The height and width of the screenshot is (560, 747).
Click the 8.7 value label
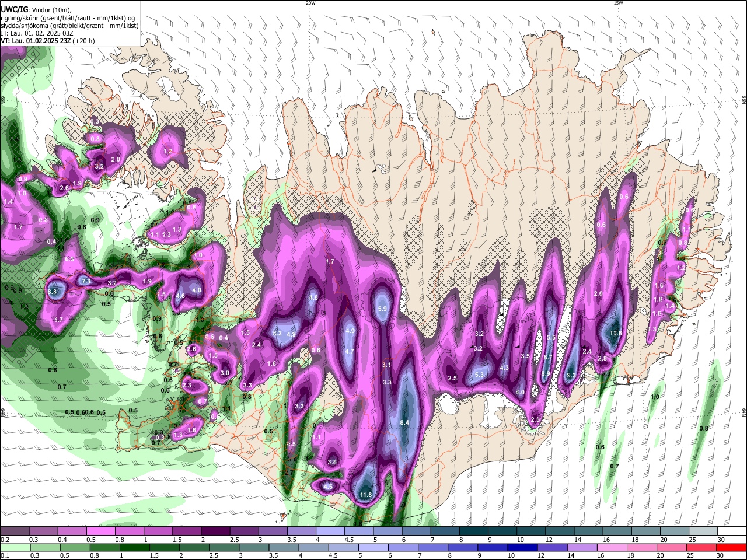coord(547,357)
